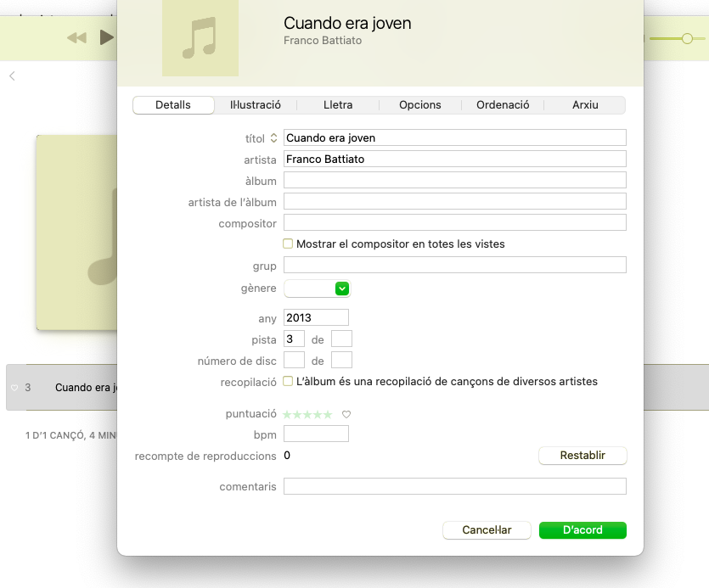The width and height of the screenshot is (709, 588).
Task: Click the Restablir button
Action: (582, 456)
